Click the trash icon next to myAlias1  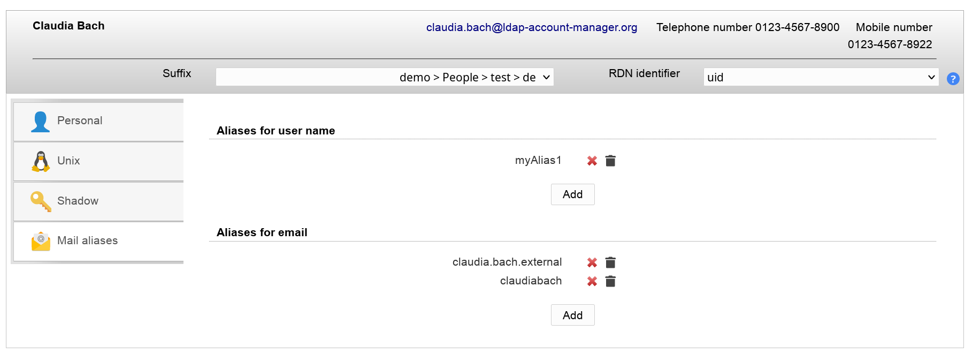[610, 161]
